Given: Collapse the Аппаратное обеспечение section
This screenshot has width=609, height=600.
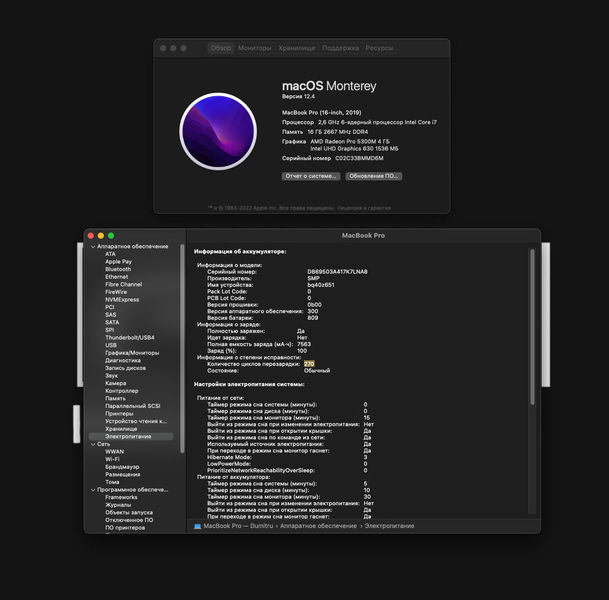Looking at the screenshot, I should click(x=93, y=247).
